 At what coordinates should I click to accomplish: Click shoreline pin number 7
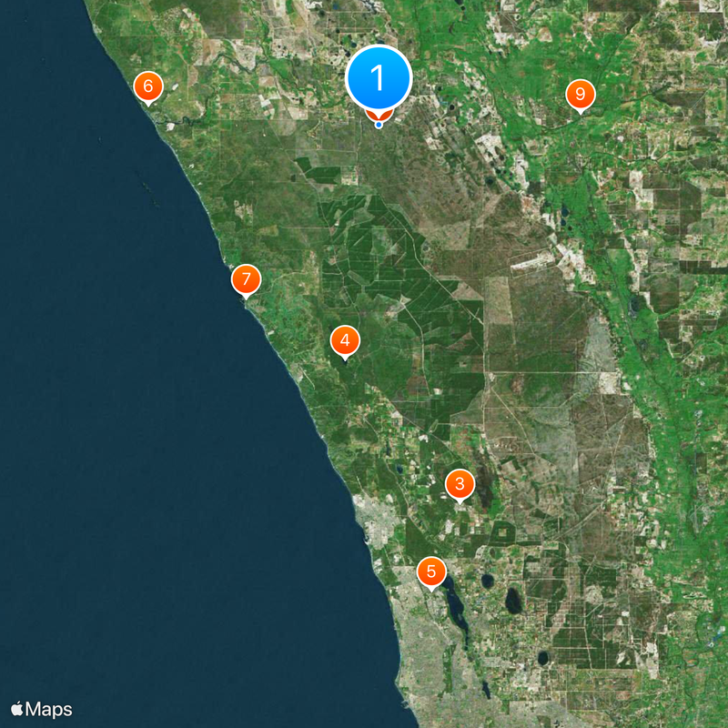(246, 279)
